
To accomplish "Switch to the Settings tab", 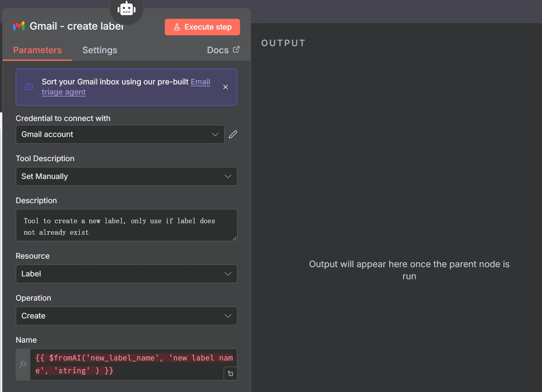I will (x=99, y=50).
